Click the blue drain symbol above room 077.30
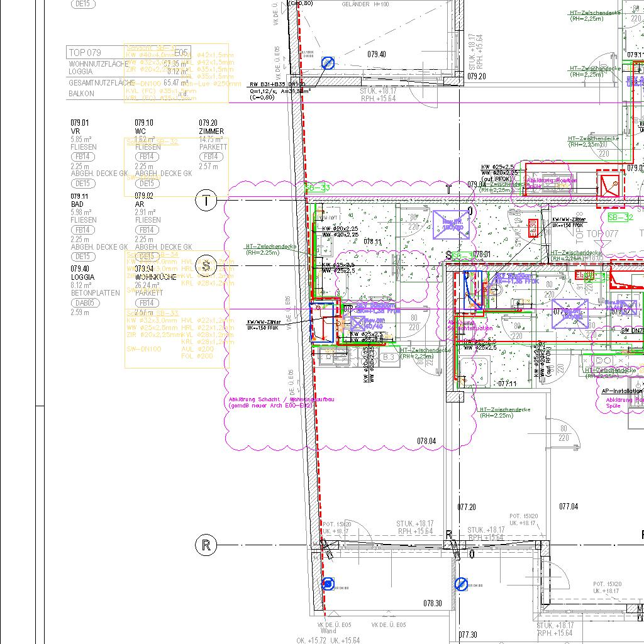The width and height of the screenshot is (644, 644). click(x=461, y=584)
